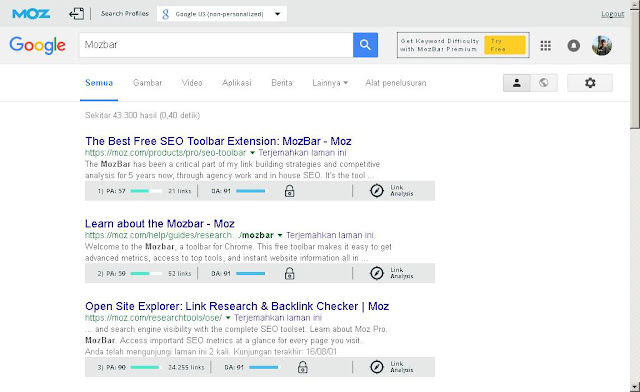This screenshot has width=640, height=392.
Task: Switch to the Berita tab
Action: point(282,83)
